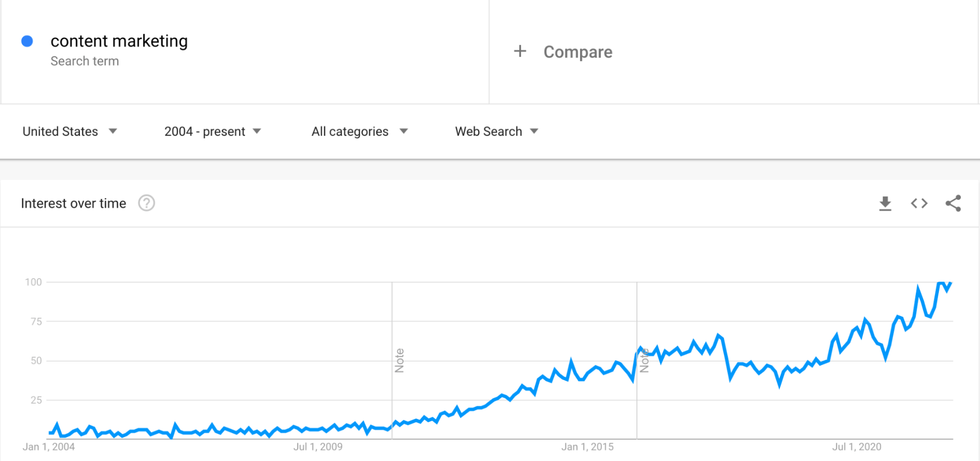980x461 pixels.
Task: Click the Jan 1, 2015 axis label
Action: (x=587, y=446)
